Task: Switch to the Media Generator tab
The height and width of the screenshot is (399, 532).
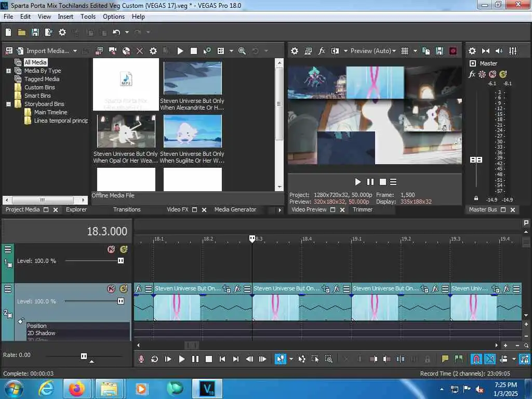Action: tap(235, 209)
